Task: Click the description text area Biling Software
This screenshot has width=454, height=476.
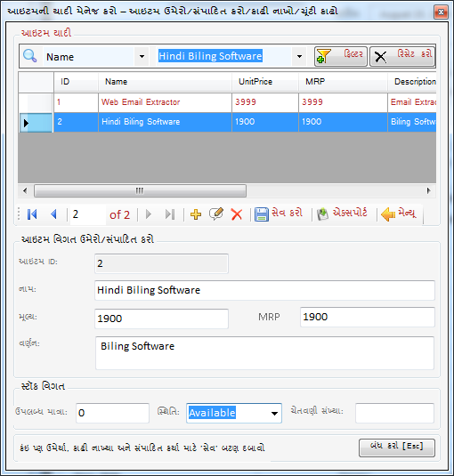Action: tap(264, 352)
